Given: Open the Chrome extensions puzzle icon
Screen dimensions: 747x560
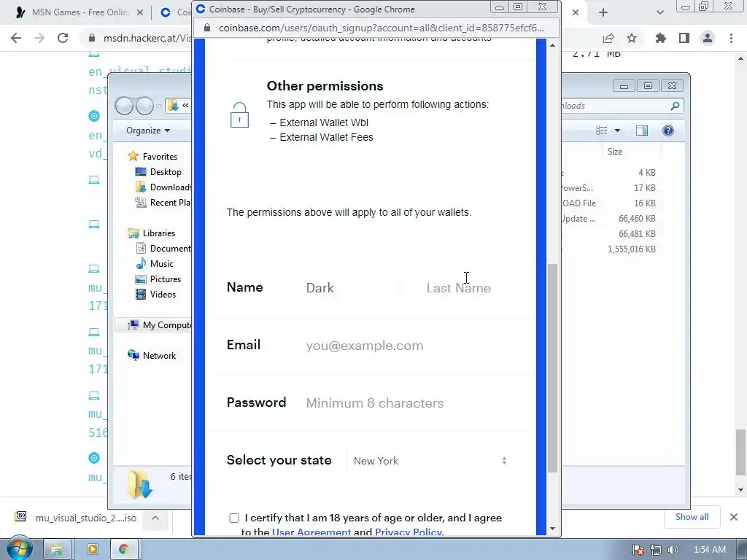Looking at the screenshot, I should point(661,38).
